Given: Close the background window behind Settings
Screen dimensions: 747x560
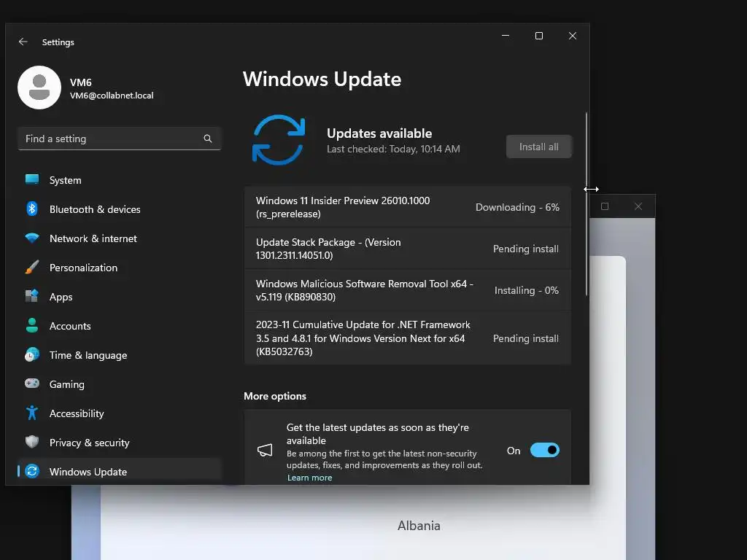Looking at the screenshot, I should coord(638,206).
